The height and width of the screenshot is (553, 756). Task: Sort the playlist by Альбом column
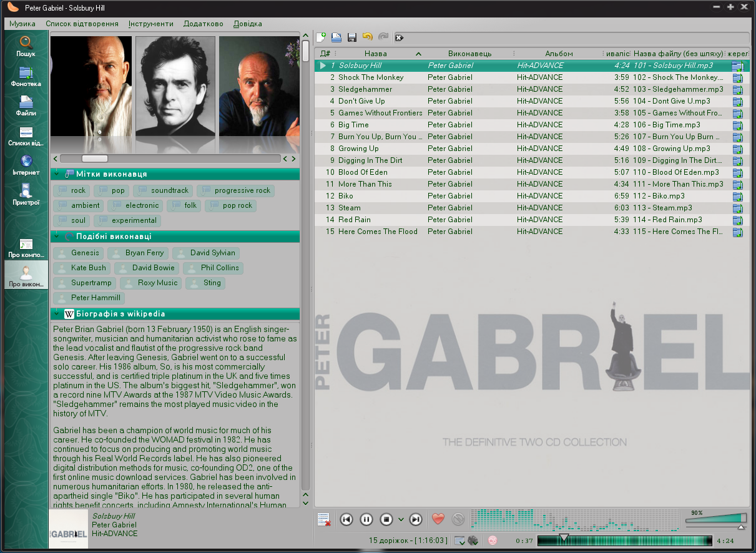point(559,54)
